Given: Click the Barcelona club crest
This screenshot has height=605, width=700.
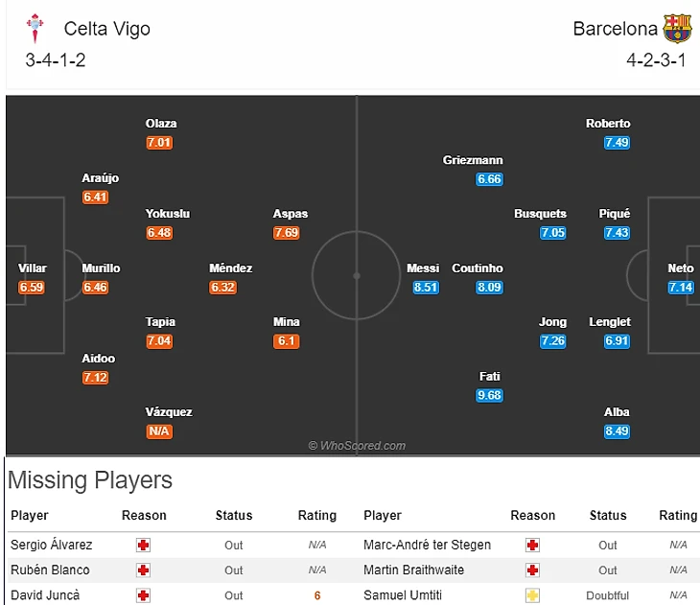Looking at the screenshot, I should click(x=677, y=28).
